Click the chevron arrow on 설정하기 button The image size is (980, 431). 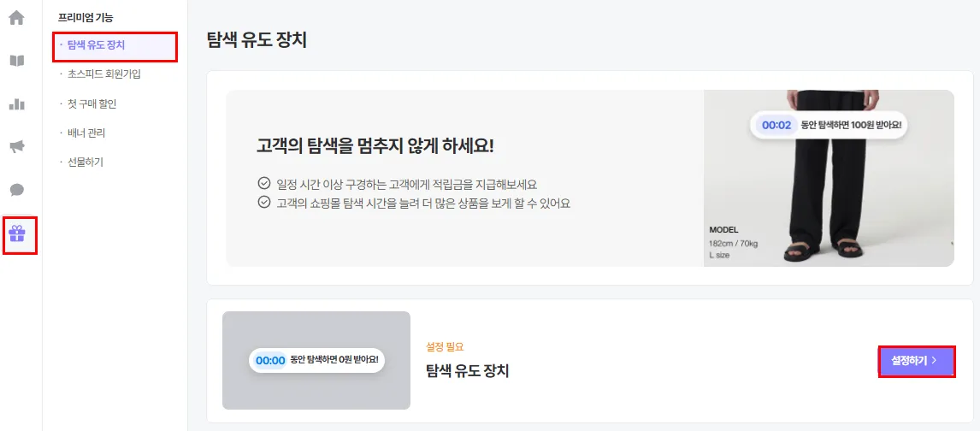tap(935, 360)
